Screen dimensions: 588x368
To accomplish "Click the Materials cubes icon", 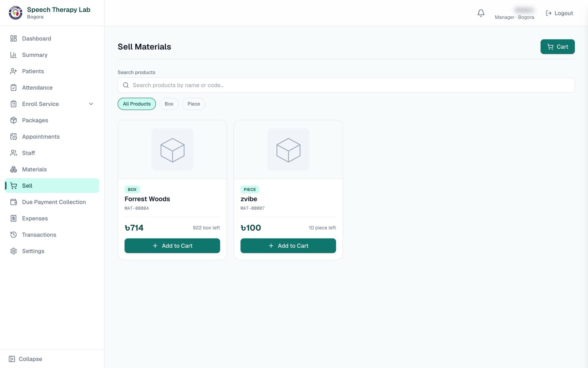I will coord(13,169).
